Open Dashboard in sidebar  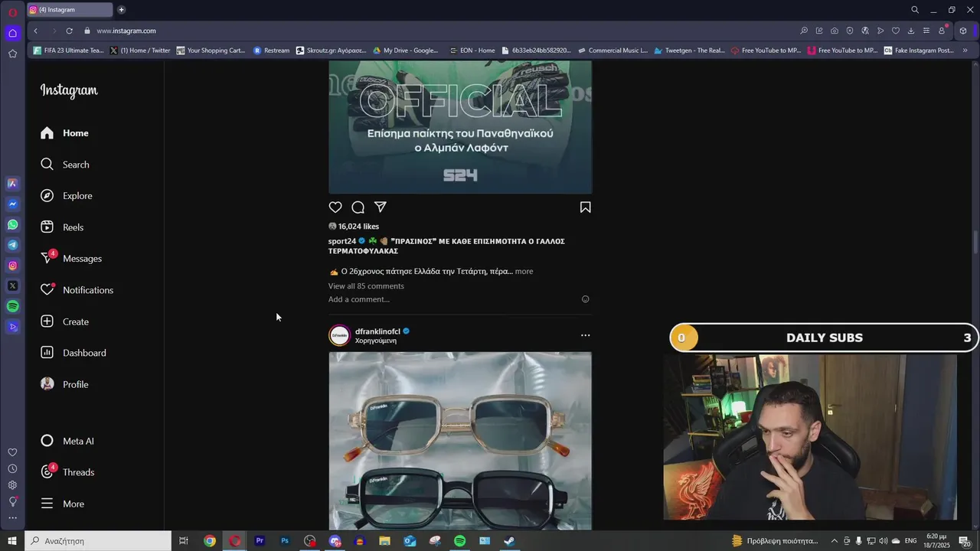tap(73, 353)
